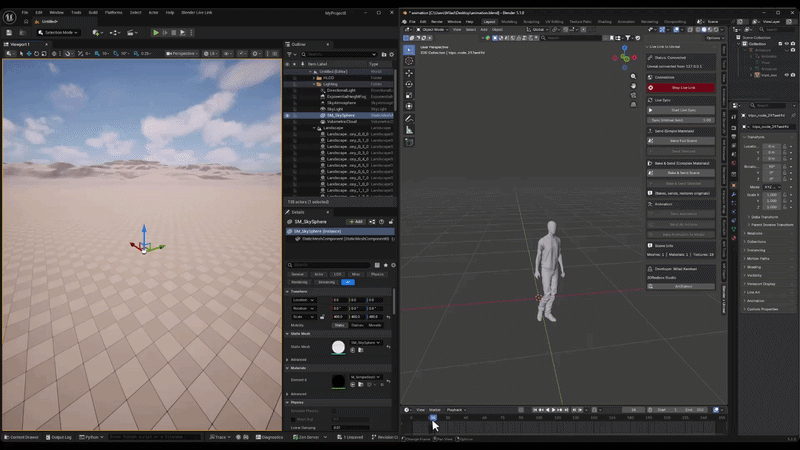Open Outliner settings gear icon
800x450 pixels.
(392, 54)
